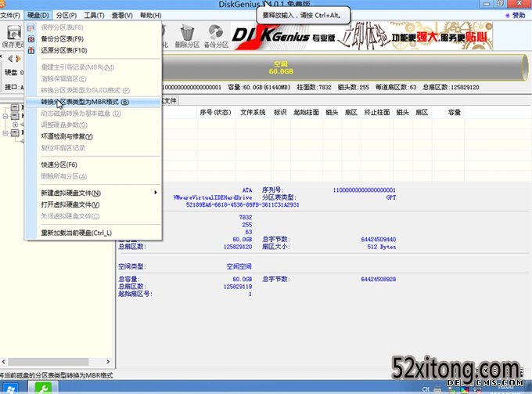
Task: Minimize the DiskGenius window
Action: click(x=487, y=4)
